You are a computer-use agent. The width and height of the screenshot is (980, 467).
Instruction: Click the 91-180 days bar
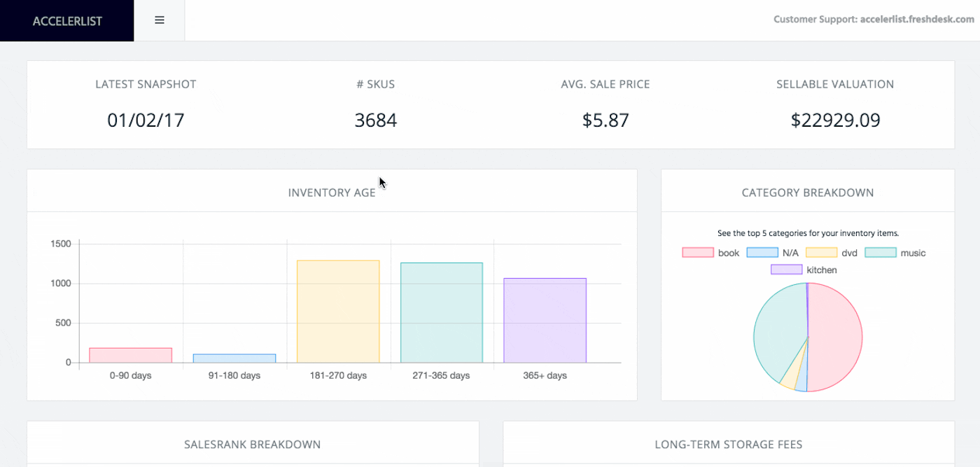[x=234, y=358]
